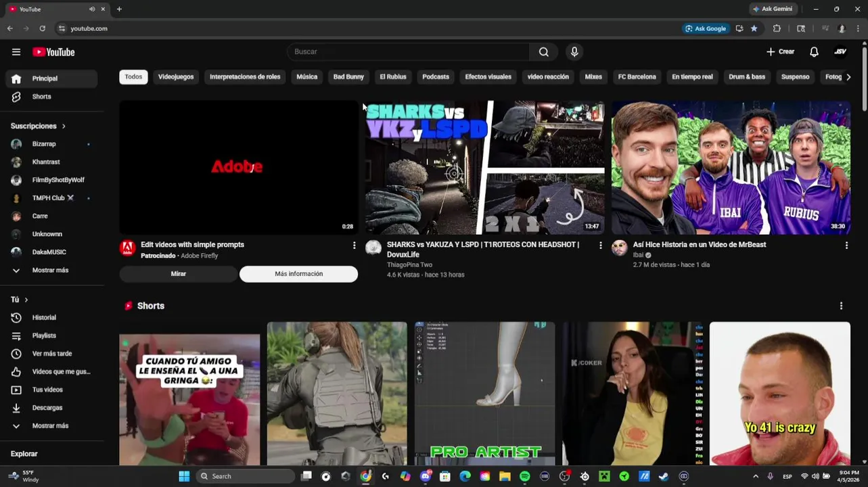Click the search magnifier button
The width and height of the screenshot is (868, 487).
click(543, 52)
